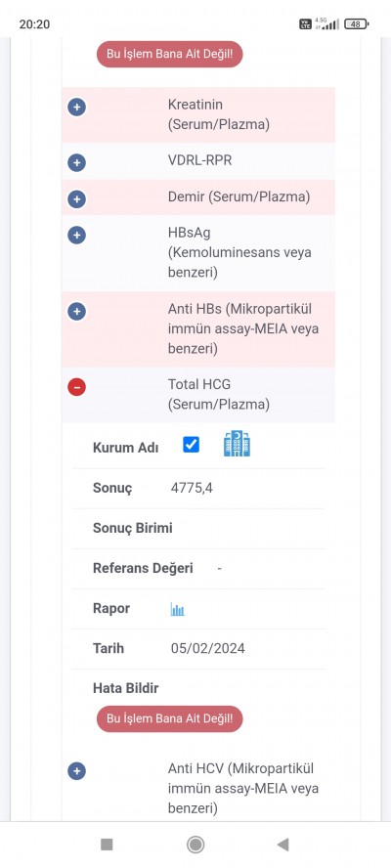This screenshot has width=391, height=868.
Task: Tap the top Bu İşlem Bana Ait Değil button
Action: pos(169,55)
